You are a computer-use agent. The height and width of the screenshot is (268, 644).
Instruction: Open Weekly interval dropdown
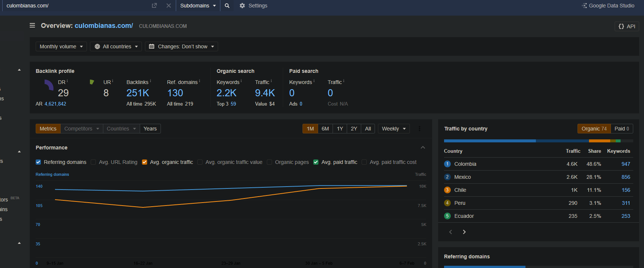tap(394, 129)
